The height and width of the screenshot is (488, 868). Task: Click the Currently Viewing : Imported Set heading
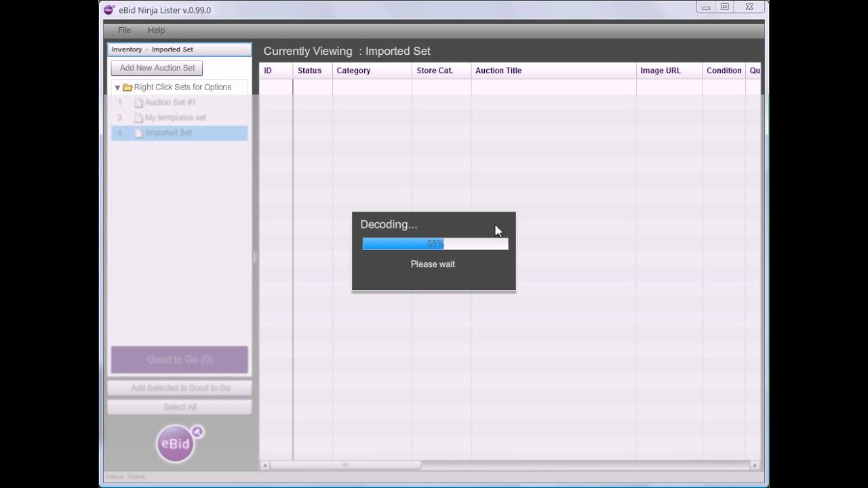(x=347, y=51)
